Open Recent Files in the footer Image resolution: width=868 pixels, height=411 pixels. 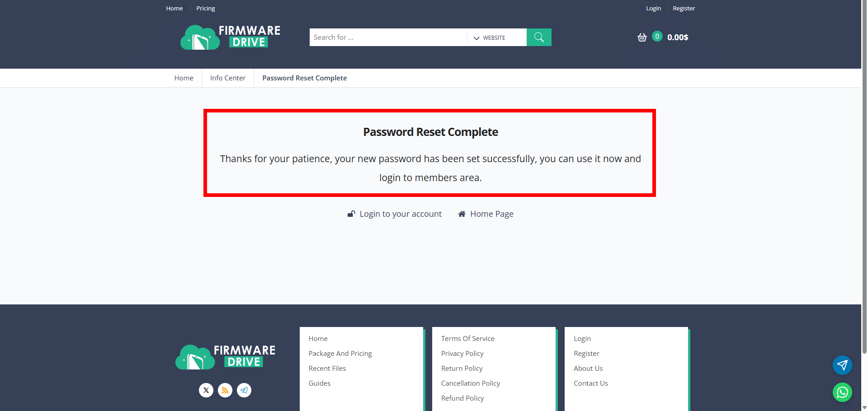[327, 368]
